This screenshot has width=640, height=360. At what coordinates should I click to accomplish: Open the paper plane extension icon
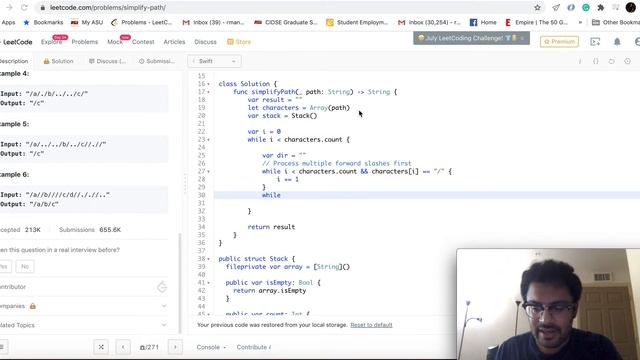[x=556, y=7]
